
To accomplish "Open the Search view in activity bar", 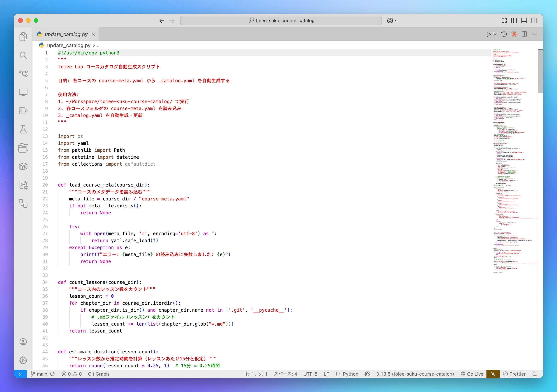I will [x=23, y=55].
